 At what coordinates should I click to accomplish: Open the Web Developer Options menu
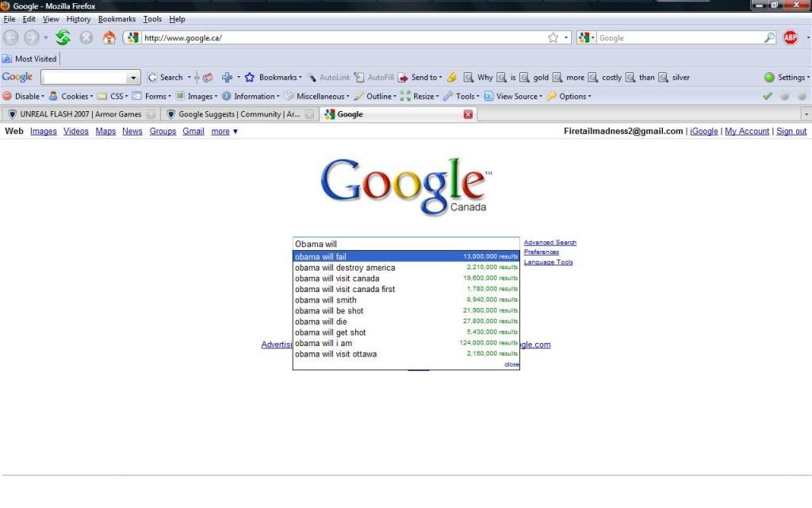click(x=569, y=96)
